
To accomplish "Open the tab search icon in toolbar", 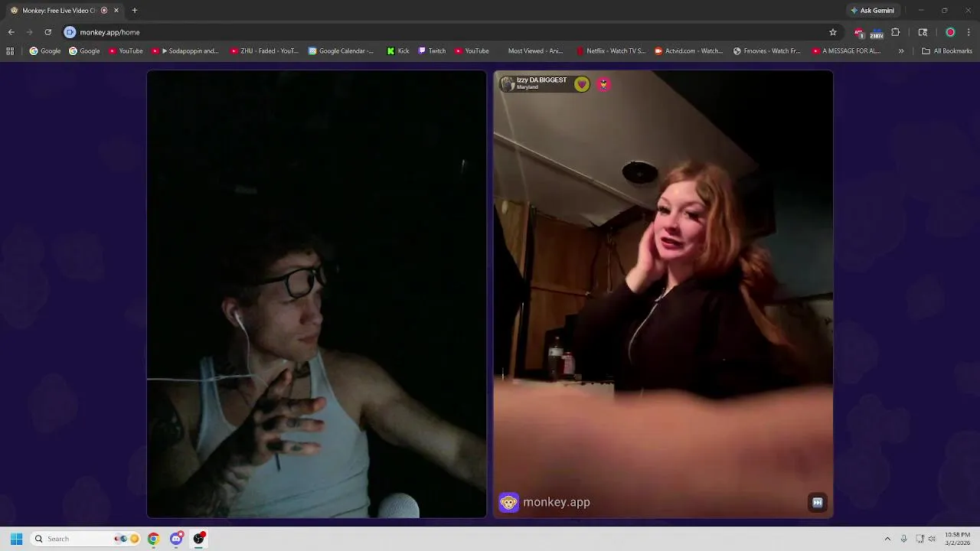I will click(923, 32).
